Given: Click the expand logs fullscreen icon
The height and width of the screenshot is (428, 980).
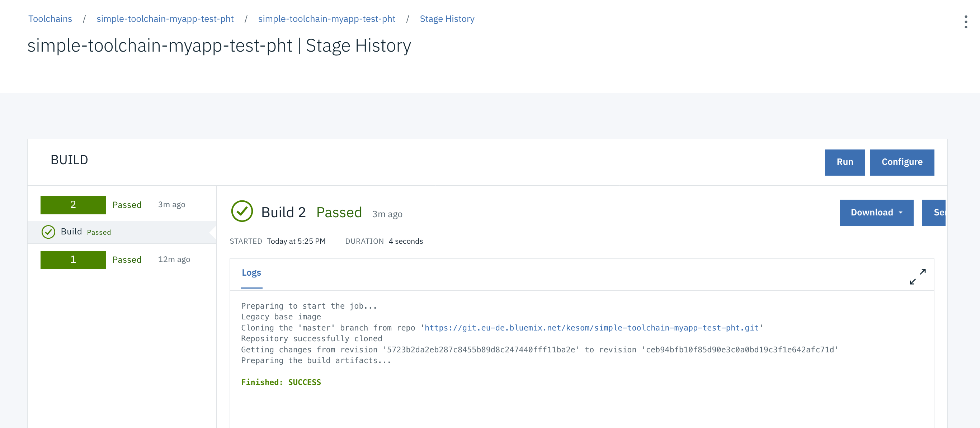Looking at the screenshot, I should click(x=917, y=276).
